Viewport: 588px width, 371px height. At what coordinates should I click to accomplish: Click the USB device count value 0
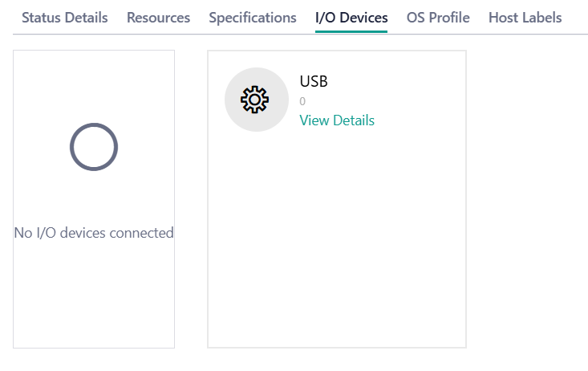(302, 102)
